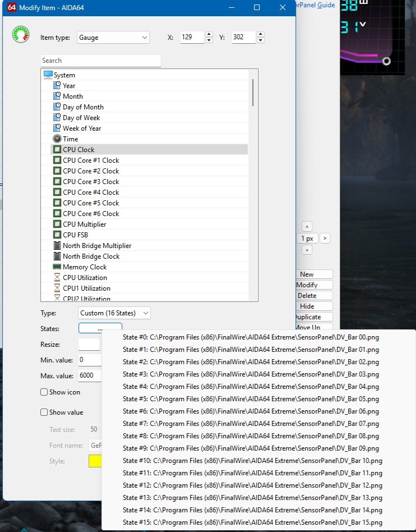Click Delete button in SensorPanel Manager
This screenshot has width=416, height=532.
tap(315, 296)
